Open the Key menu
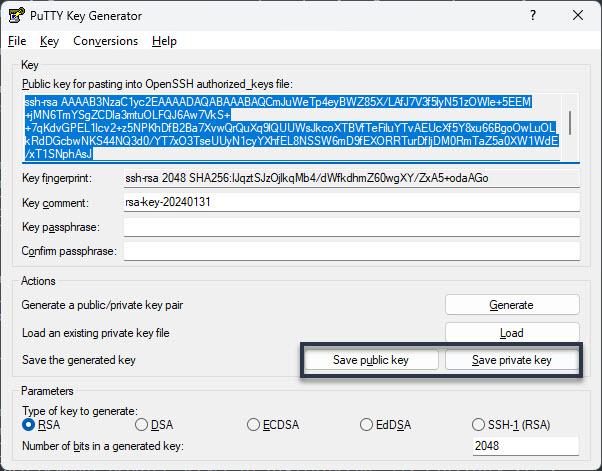 click(49, 41)
